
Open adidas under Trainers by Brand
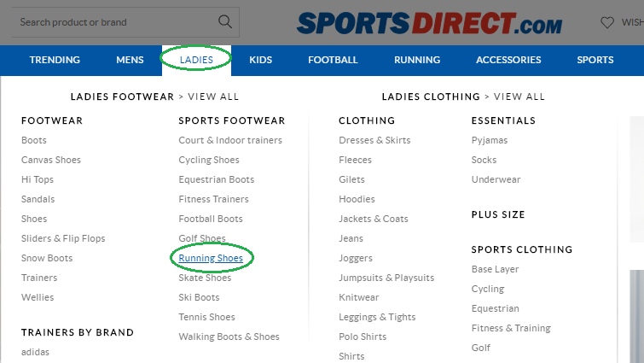pos(35,352)
